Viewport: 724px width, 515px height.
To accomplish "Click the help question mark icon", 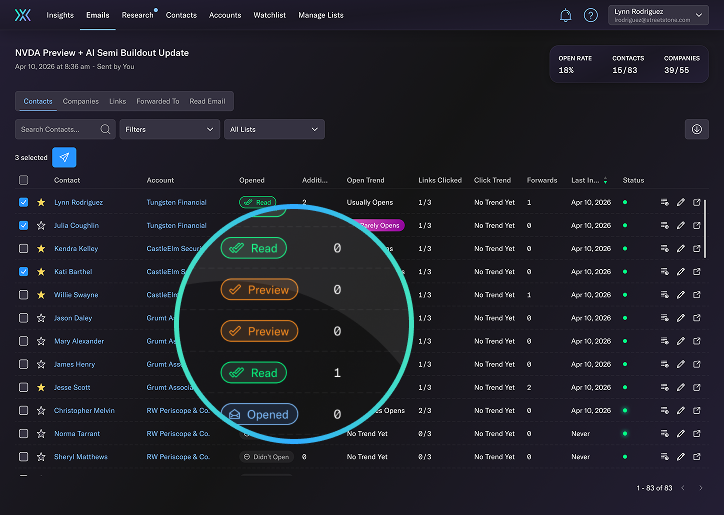I will (591, 15).
